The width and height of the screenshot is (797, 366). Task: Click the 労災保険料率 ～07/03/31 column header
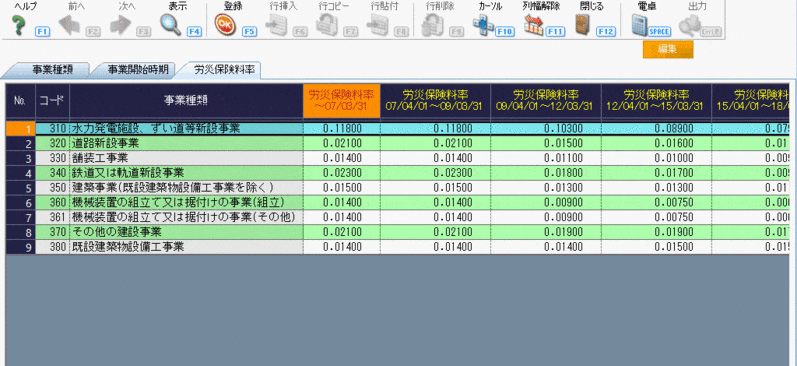342,101
